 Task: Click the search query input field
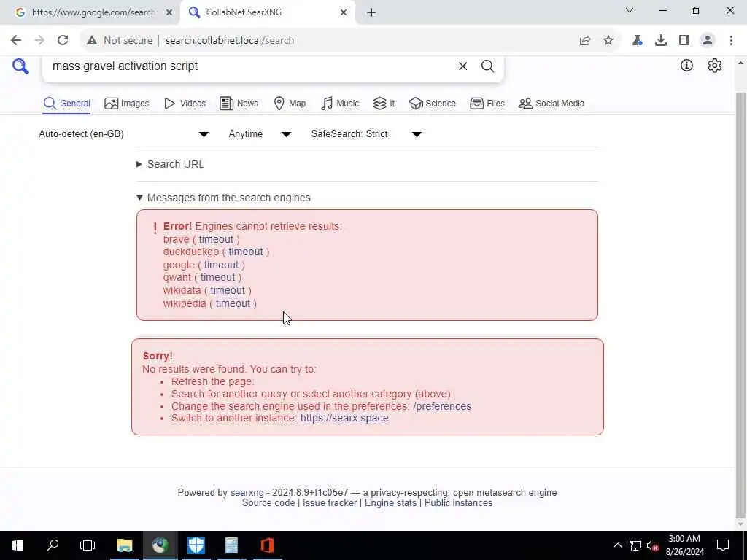250,66
